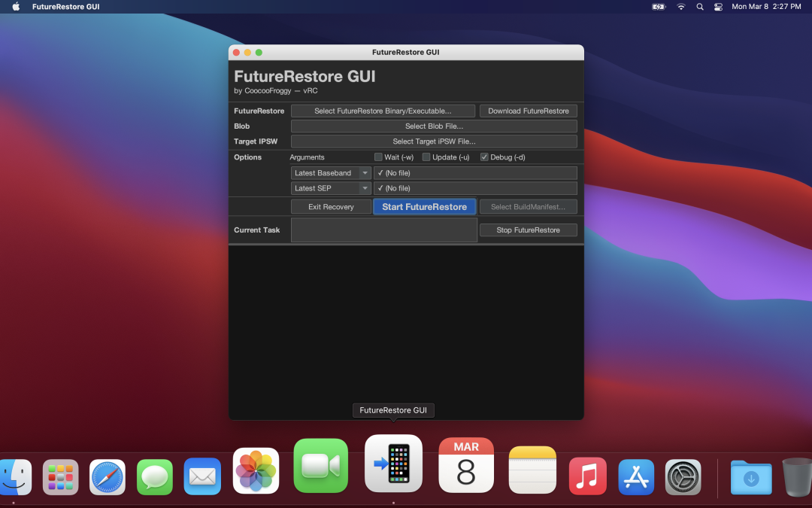The height and width of the screenshot is (508, 812).
Task: Click the Baseband (No file) field
Action: (x=475, y=173)
